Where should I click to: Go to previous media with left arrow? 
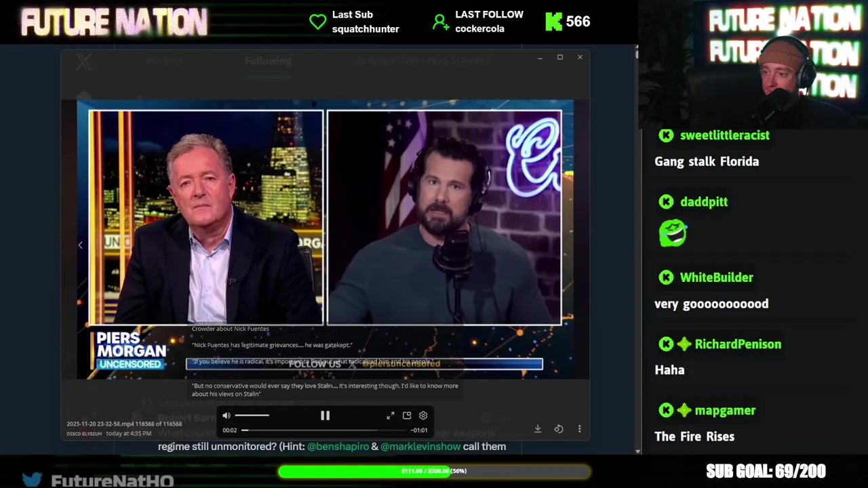point(80,245)
